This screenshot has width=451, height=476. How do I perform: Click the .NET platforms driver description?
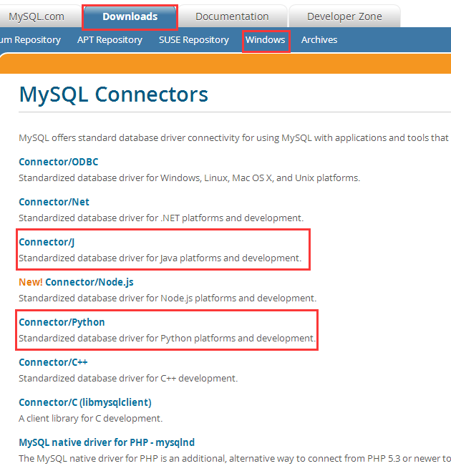coord(161,218)
